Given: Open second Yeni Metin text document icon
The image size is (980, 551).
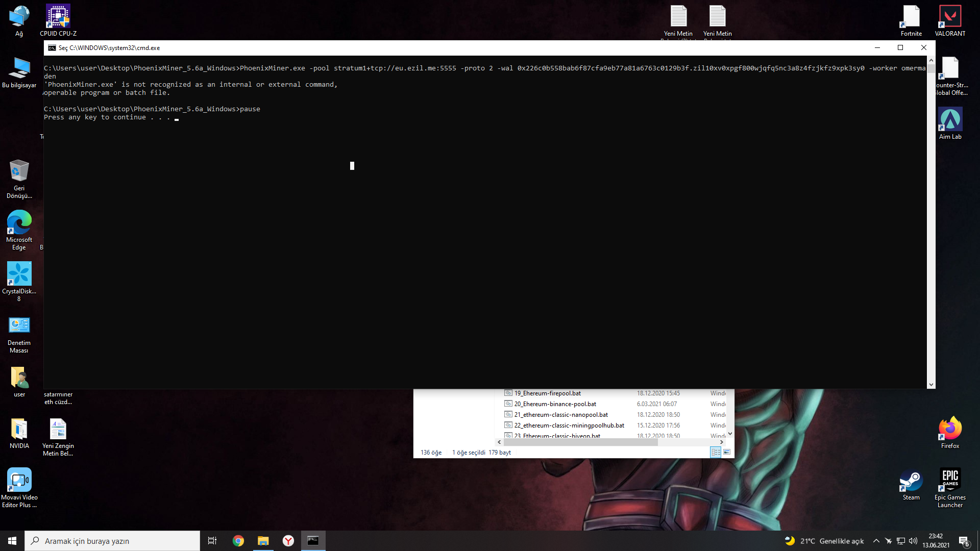Looking at the screenshot, I should pos(717,21).
